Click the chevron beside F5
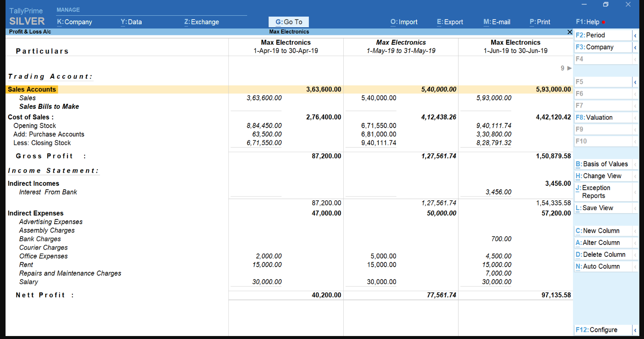This screenshot has height=339, width=644. point(635,82)
